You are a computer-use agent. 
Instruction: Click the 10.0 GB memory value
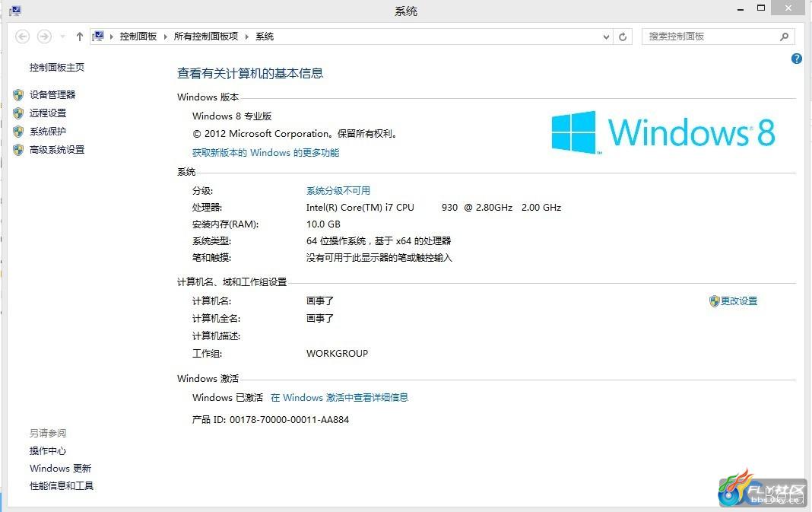pos(323,224)
